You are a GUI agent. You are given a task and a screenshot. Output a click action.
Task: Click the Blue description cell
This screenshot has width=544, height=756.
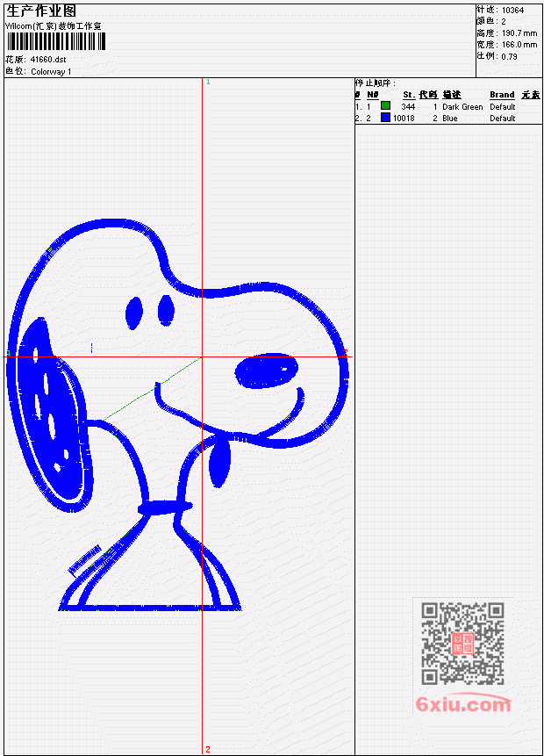[450, 119]
